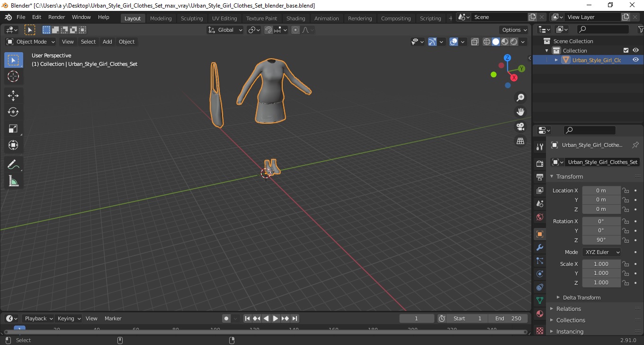Open the viewport Add menu

pyautogui.click(x=107, y=42)
